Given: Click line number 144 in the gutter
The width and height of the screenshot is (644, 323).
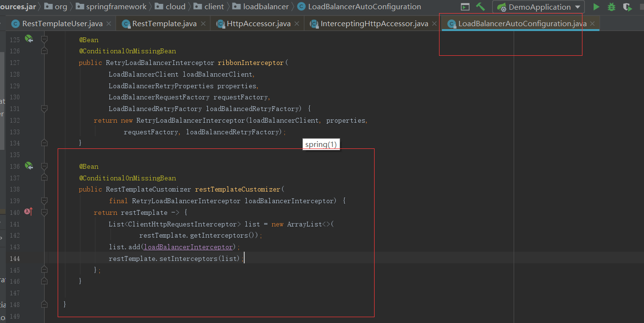Looking at the screenshot, I should click(x=15, y=259).
